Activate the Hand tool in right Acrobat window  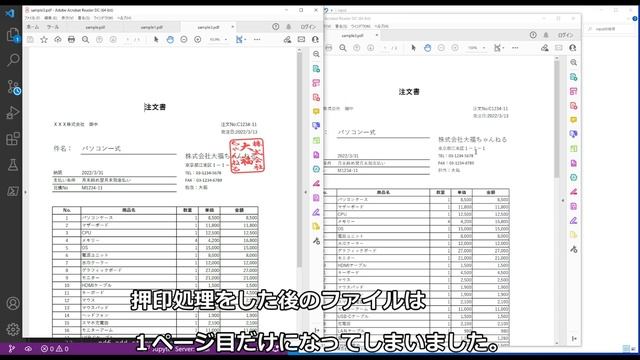(427, 48)
